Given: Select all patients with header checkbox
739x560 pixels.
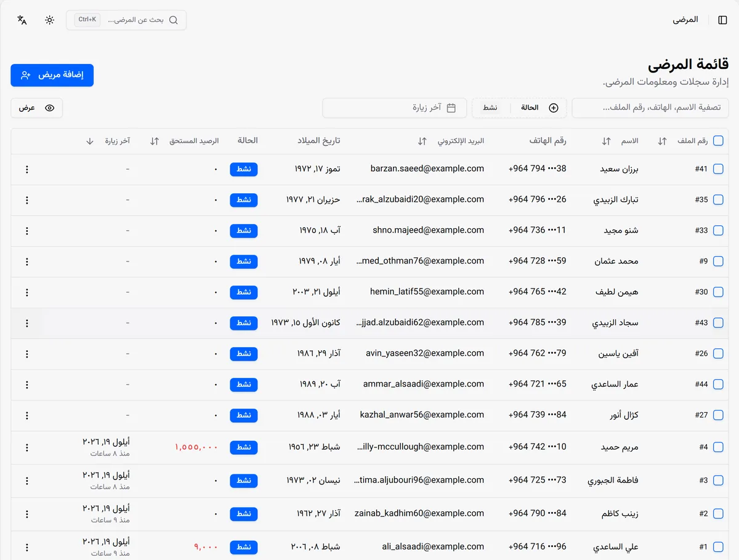Looking at the screenshot, I should click(718, 141).
